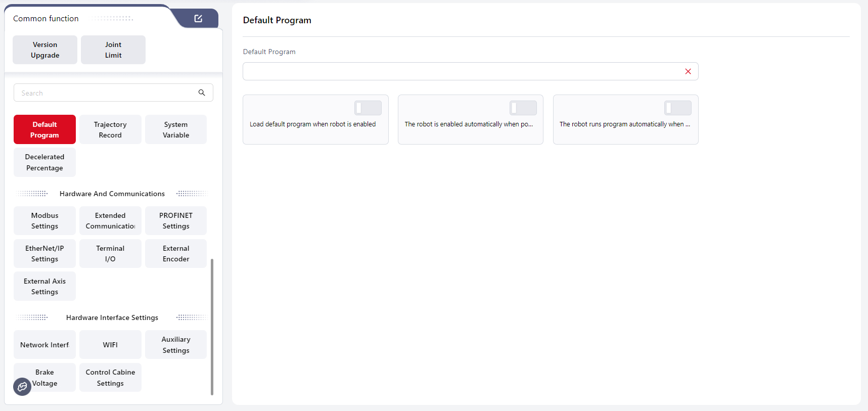Select Control Cabinet Settings
This screenshot has height=411, width=868.
pos(110,377)
